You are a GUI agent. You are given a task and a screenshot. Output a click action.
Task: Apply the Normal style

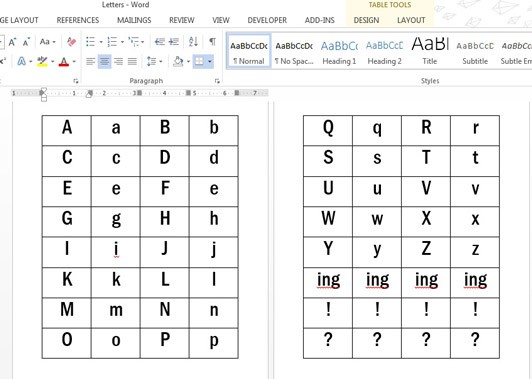(249, 51)
